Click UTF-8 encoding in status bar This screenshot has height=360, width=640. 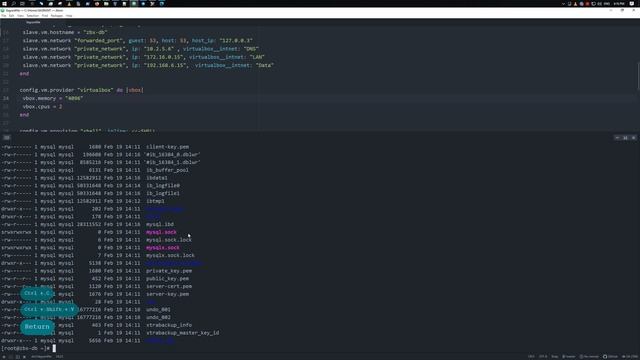click(543, 356)
